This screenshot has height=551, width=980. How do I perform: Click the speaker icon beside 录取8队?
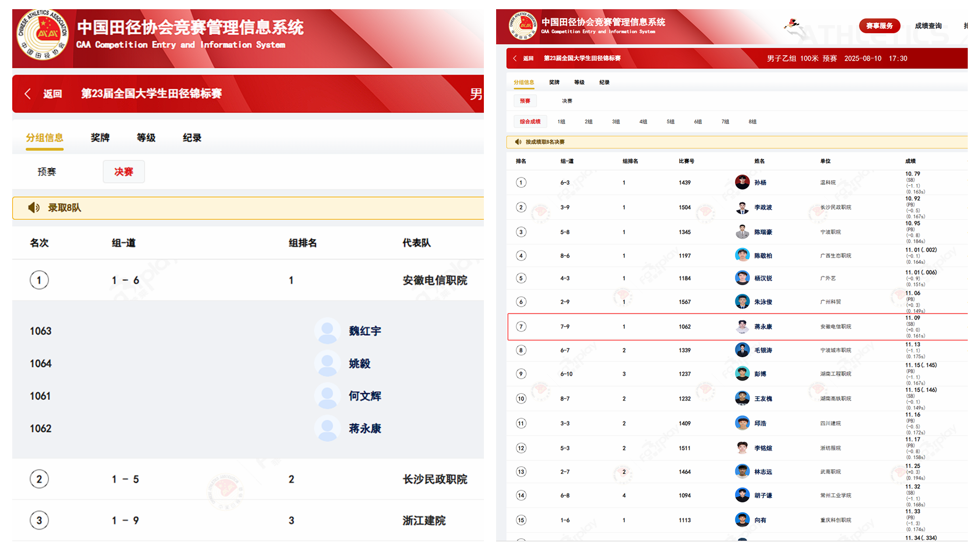coord(34,208)
